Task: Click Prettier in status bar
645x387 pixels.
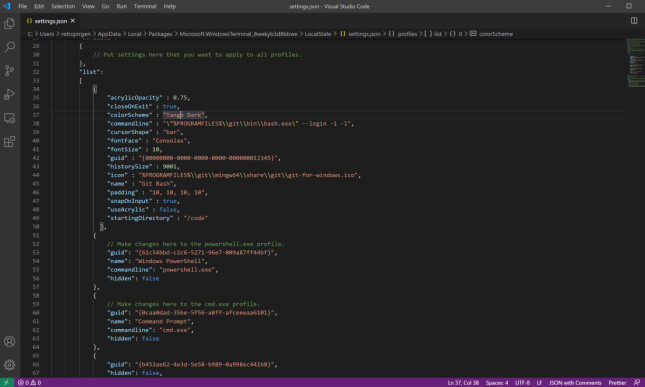Action: [x=617, y=382]
